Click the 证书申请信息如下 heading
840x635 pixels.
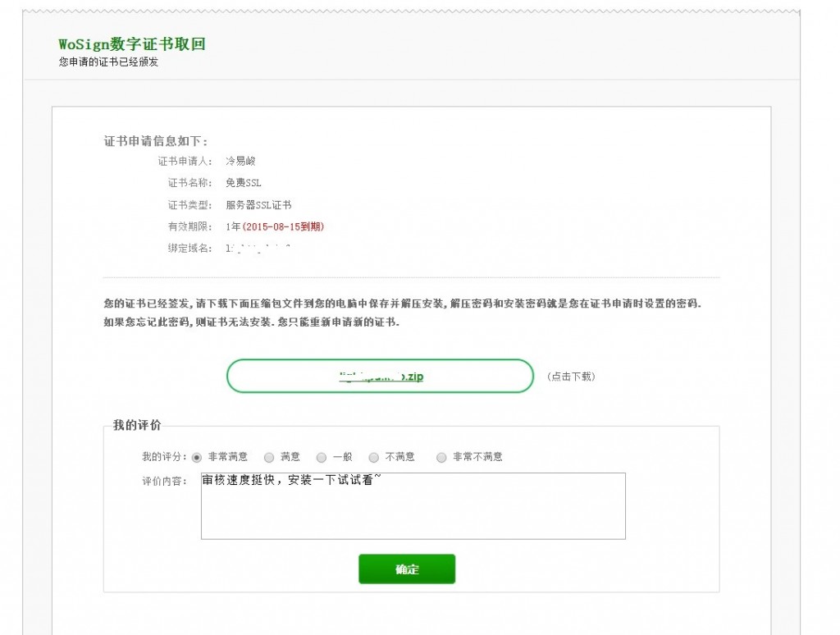point(156,141)
